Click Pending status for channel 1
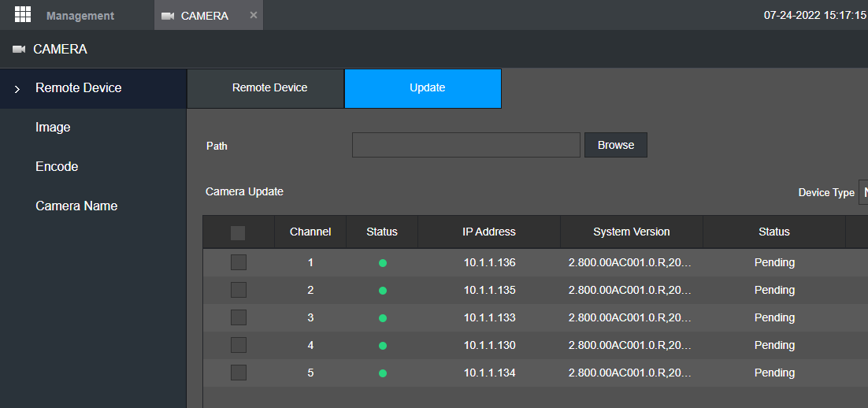 (x=774, y=262)
